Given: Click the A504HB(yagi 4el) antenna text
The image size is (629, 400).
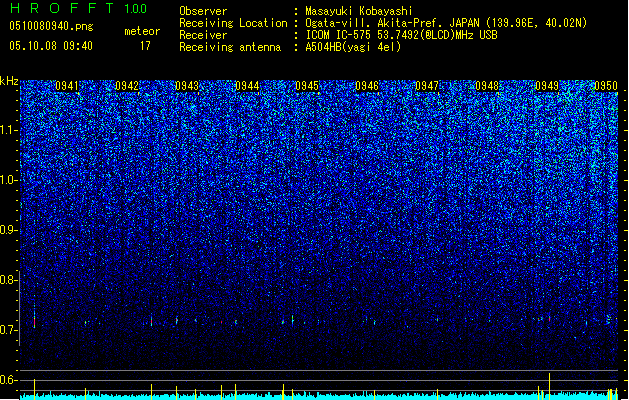Looking at the screenshot, I should (x=353, y=47).
